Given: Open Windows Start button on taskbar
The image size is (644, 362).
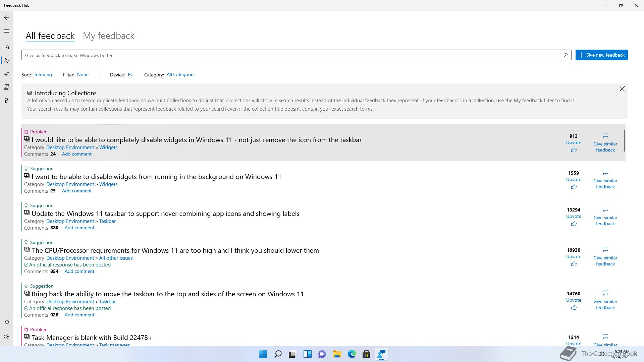Looking at the screenshot, I should coord(263,354).
